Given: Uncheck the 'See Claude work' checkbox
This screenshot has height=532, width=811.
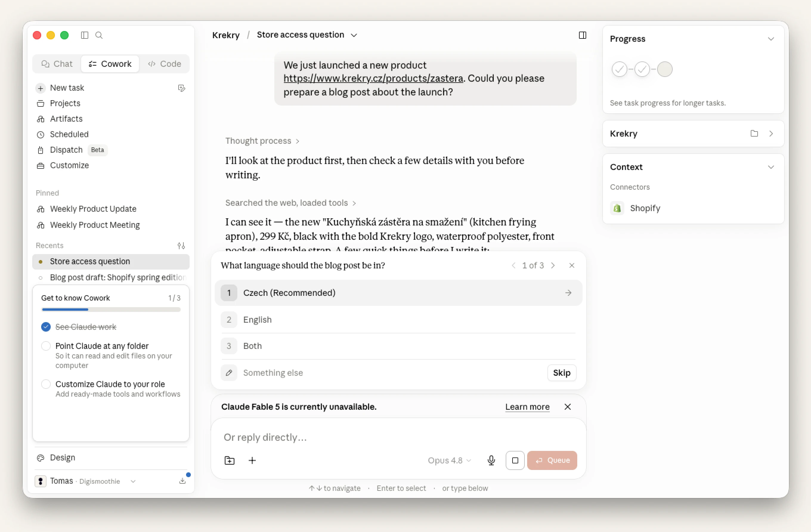Looking at the screenshot, I should (x=46, y=327).
